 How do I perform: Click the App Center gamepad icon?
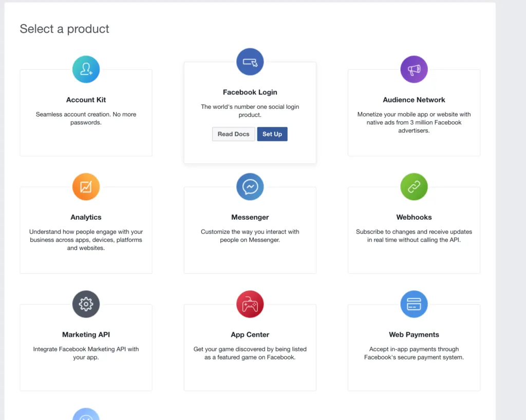[250, 304]
